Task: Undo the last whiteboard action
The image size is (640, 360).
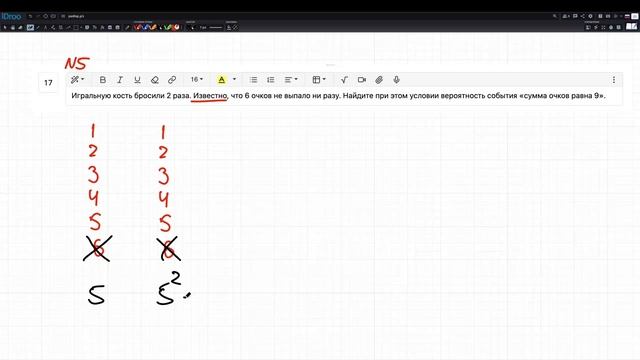Action: (30, 16)
